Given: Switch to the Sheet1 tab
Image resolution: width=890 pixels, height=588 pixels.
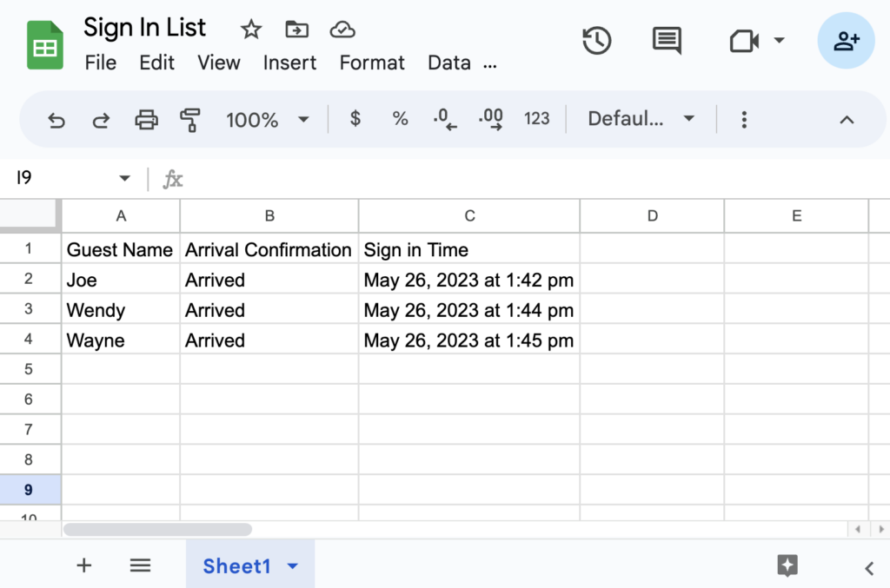Looking at the screenshot, I should (x=236, y=565).
